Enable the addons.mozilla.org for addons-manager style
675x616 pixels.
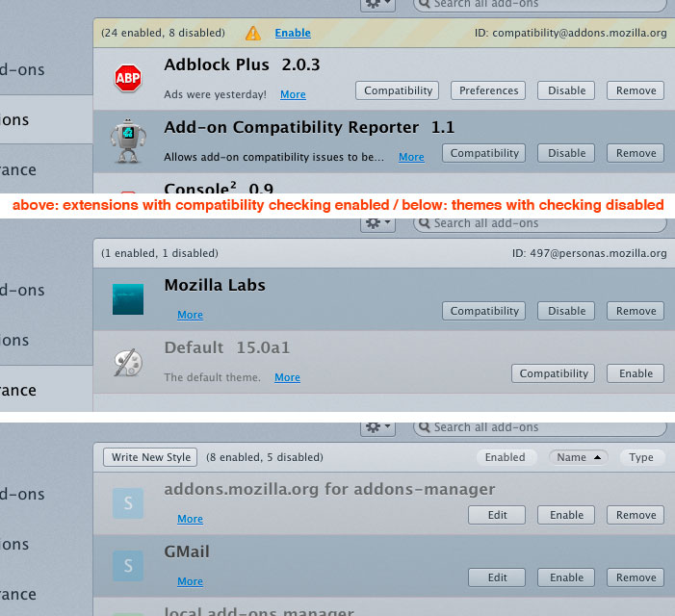(566, 515)
